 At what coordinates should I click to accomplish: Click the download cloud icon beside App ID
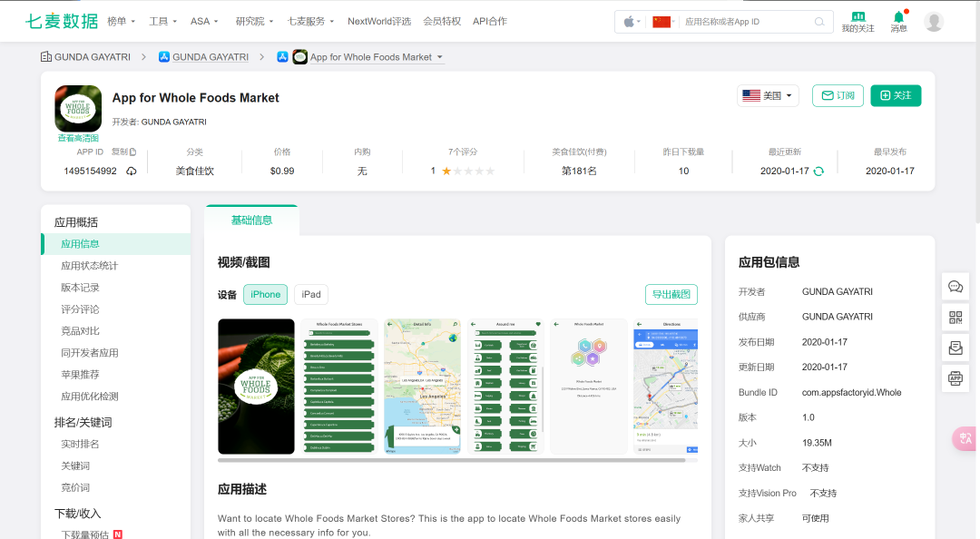[x=132, y=171]
